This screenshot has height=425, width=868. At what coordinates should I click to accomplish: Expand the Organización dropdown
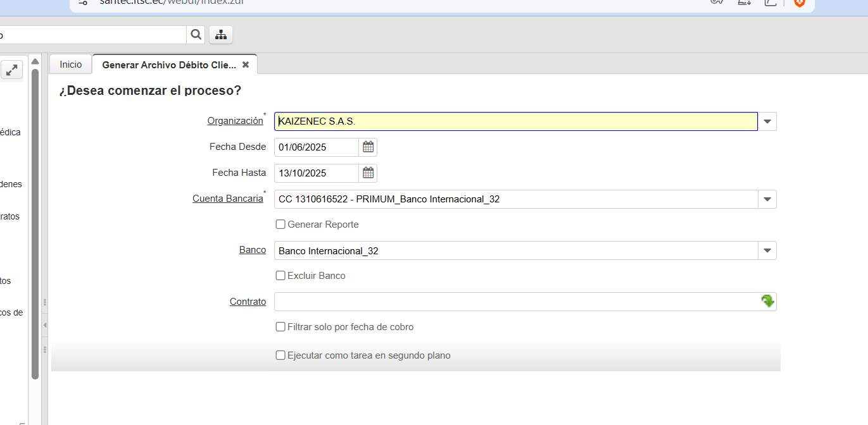click(767, 121)
